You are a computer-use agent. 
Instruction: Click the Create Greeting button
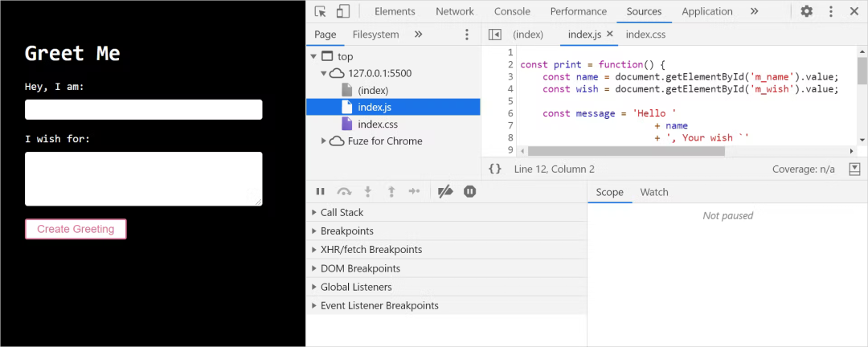coord(76,229)
